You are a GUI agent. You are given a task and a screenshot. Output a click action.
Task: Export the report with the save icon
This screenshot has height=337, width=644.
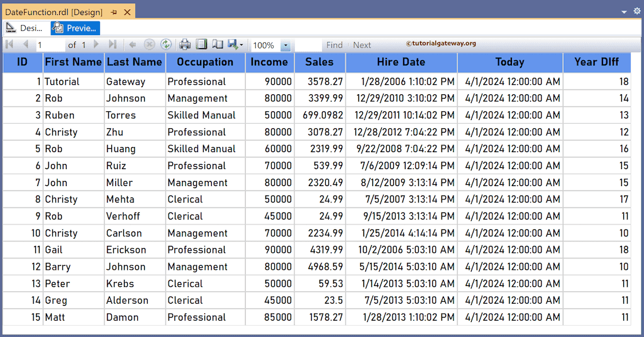(233, 45)
